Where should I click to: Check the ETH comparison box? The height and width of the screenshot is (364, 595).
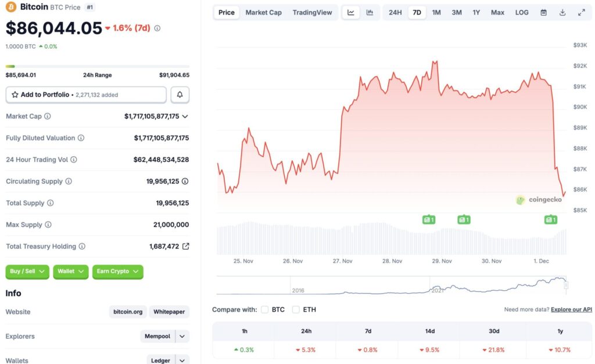[x=296, y=309]
